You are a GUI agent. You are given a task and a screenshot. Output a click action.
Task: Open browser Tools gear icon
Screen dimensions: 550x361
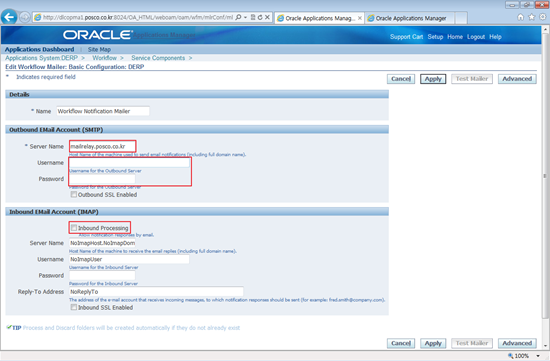pos(543,17)
